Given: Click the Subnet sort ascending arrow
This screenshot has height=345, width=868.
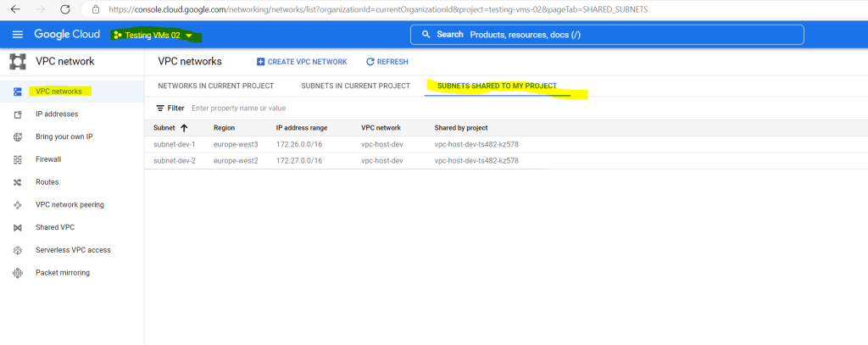Looking at the screenshot, I should pos(184,128).
